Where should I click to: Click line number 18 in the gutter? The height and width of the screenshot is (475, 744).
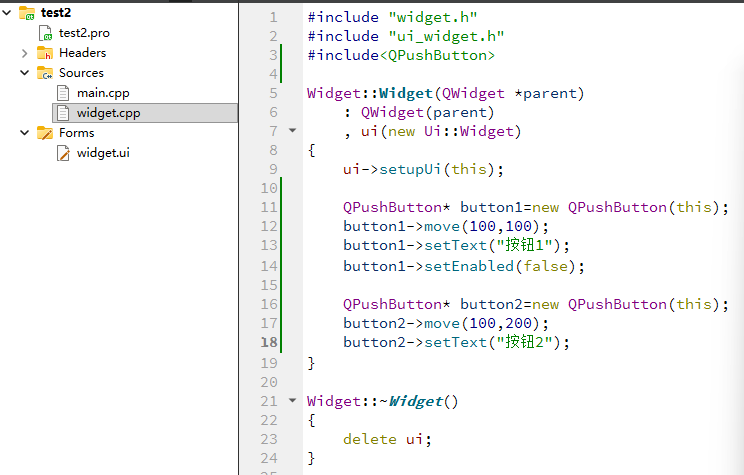tap(269, 342)
